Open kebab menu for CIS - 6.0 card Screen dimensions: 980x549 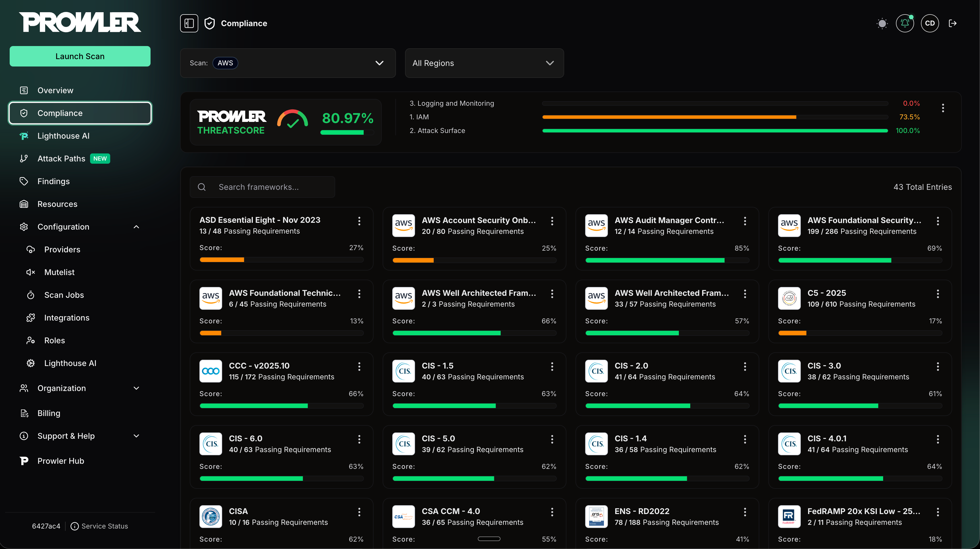tap(359, 439)
